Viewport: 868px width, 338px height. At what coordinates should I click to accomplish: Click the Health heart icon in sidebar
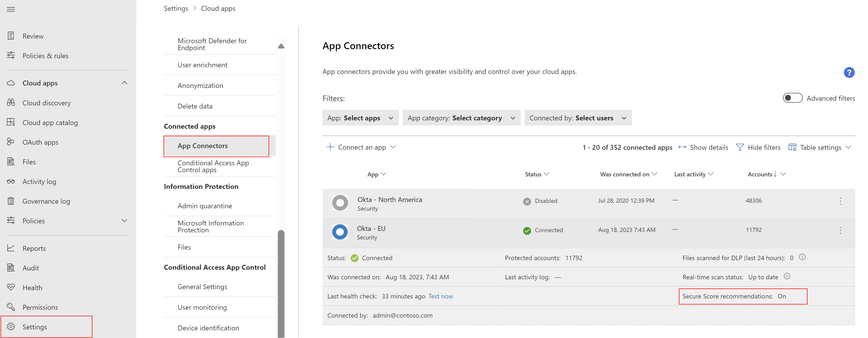coord(11,287)
